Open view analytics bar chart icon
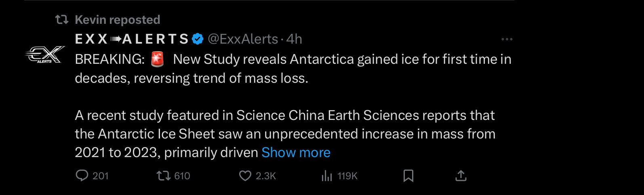This screenshot has width=644, height=195. pyautogui.click(x=327, y=176)
